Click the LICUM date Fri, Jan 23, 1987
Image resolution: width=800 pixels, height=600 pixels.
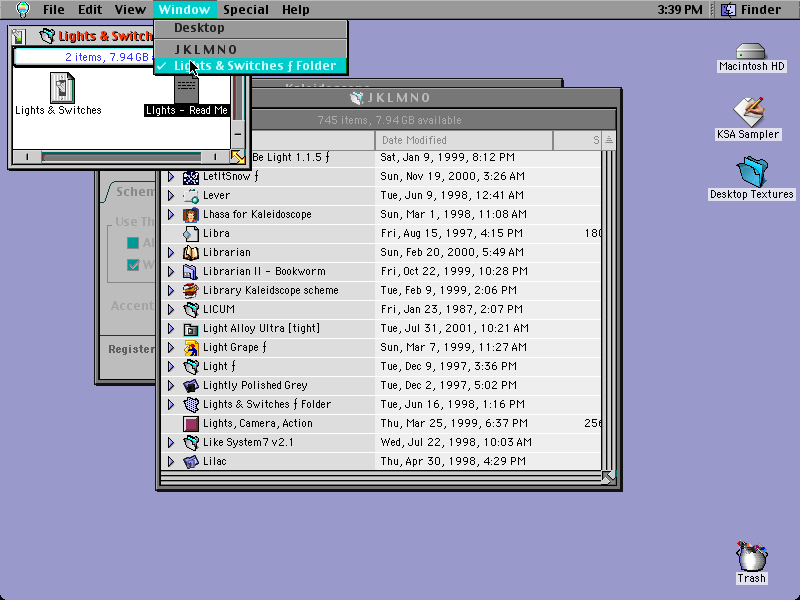[452, 310]
